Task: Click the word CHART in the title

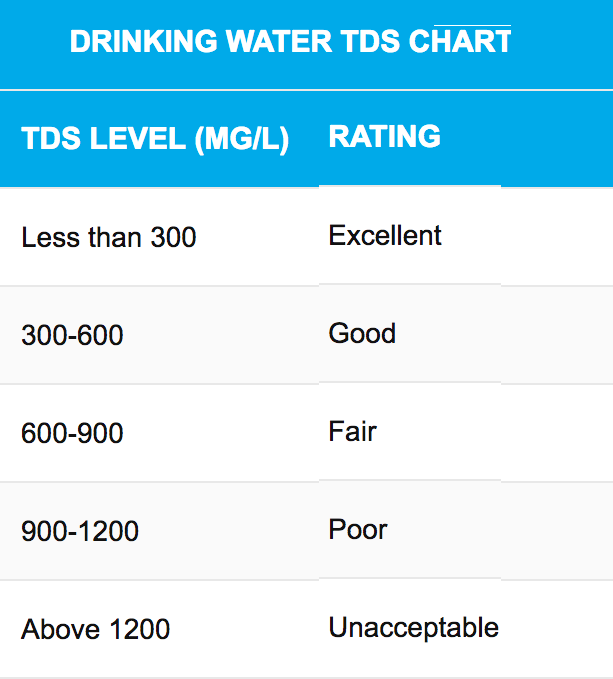Action: pyautogui.click(x=460, y=42)
